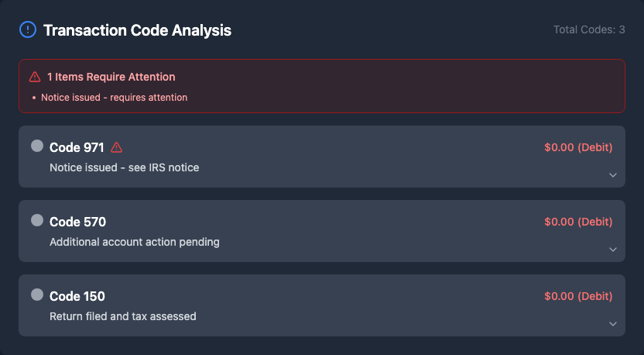Image resolution: width=644 pixels, height=355 pixels.
Task: Expand the Code 570 details chevron
Action: [613, 250]
